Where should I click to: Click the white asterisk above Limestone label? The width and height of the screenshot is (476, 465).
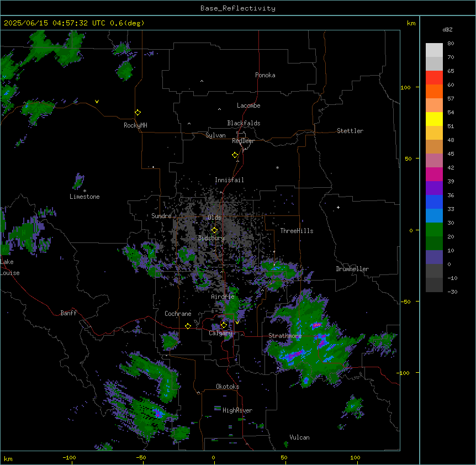tap(84, 191)
